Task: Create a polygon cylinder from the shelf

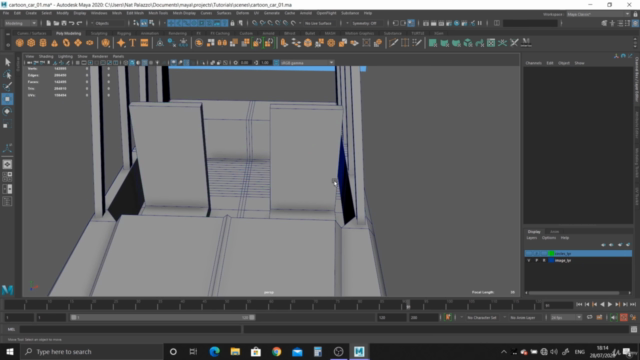Action: click(x=43, y=43)
